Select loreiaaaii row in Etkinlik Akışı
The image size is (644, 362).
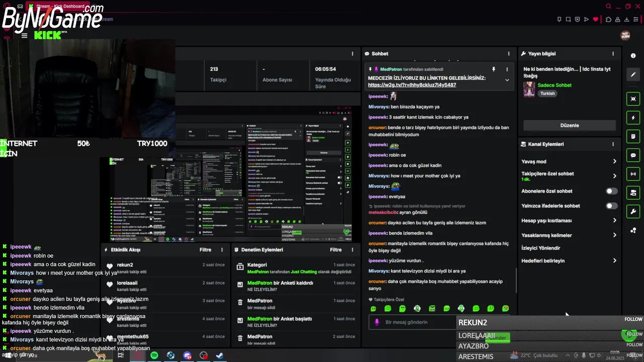point(166,286)
